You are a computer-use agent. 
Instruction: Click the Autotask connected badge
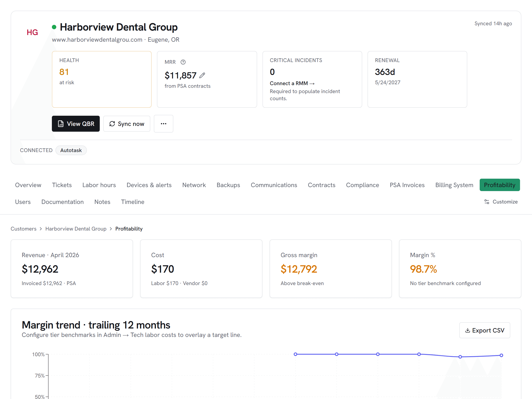[71, 150]
